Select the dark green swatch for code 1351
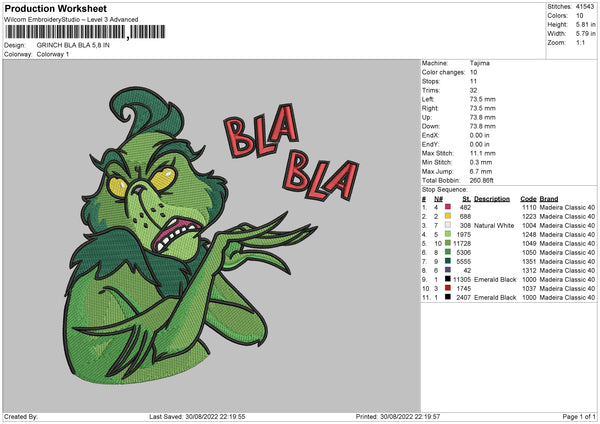The image size is (600, 424). click(448, 261)
